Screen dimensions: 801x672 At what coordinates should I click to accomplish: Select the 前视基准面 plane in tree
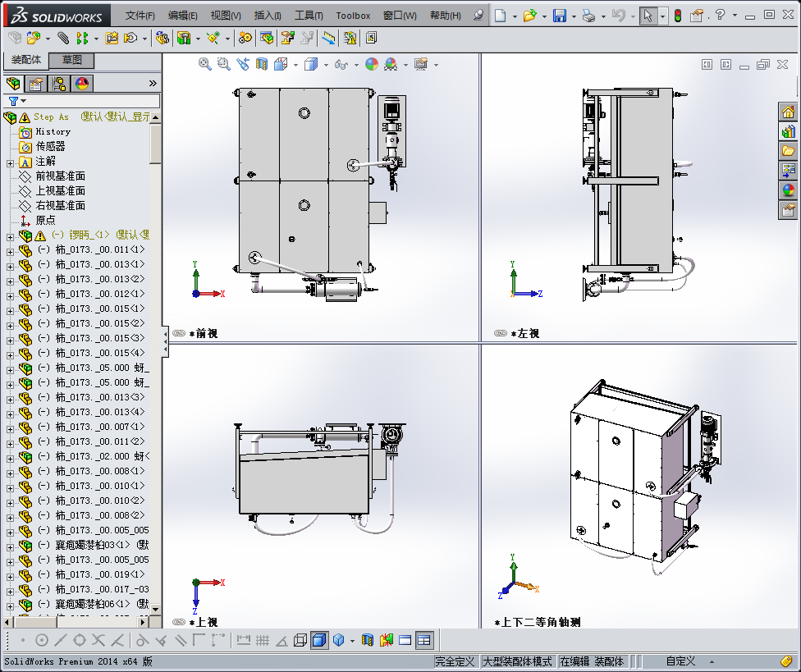[60, 176]
